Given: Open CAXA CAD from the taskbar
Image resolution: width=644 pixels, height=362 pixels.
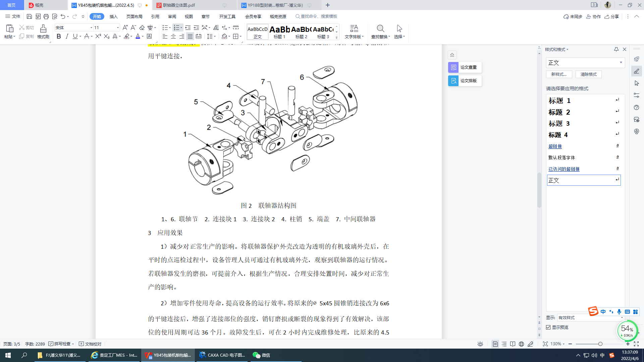Looking at the screenshot, I should 222,355.
